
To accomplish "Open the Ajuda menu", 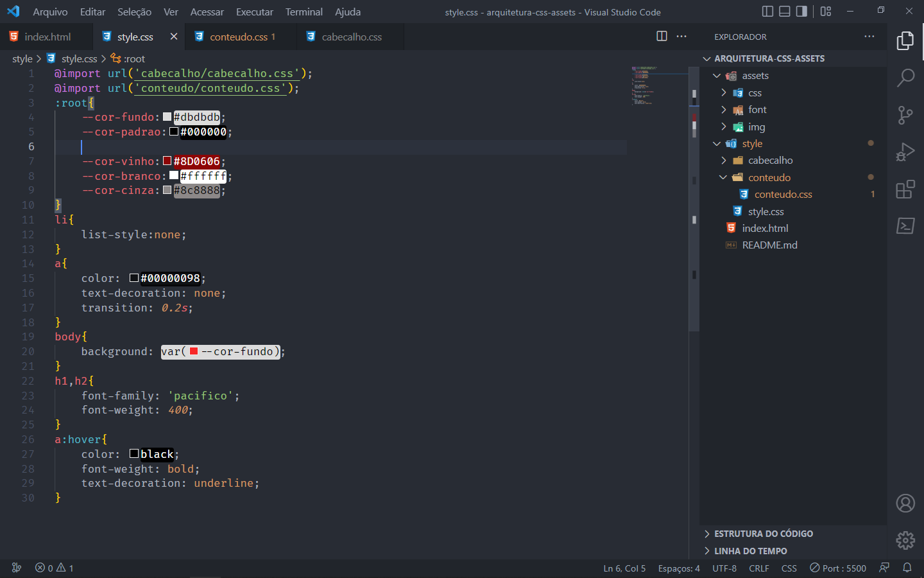I will click(x=348, y=12).
